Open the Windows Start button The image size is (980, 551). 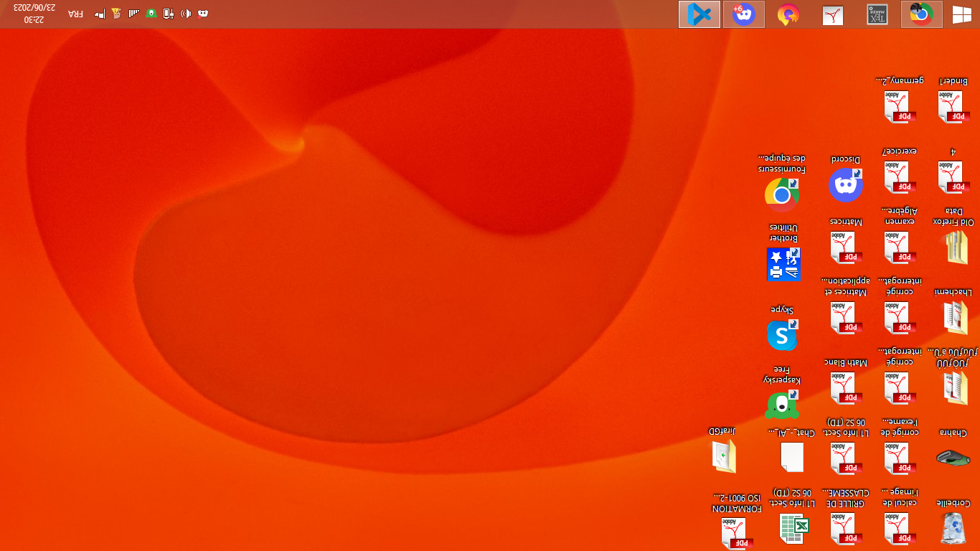(x=961, y=14)
